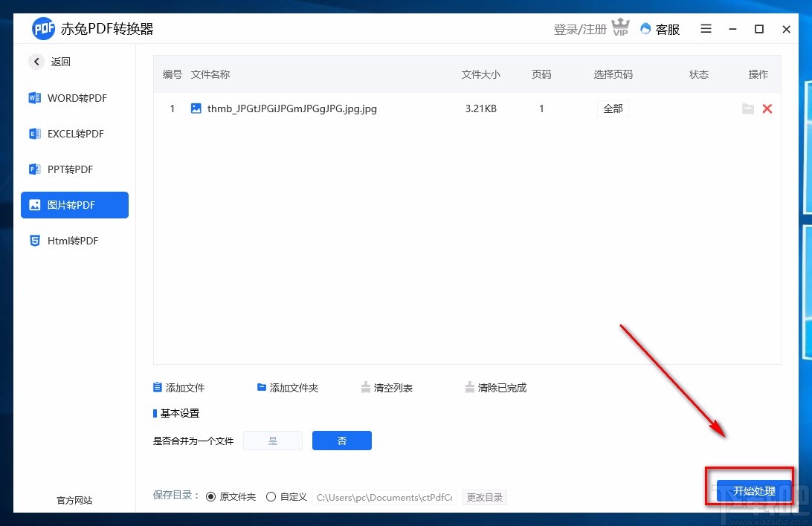Click the folder icon in the file row
The height and width of the screenshot is (526, 812).
[748, 108]
